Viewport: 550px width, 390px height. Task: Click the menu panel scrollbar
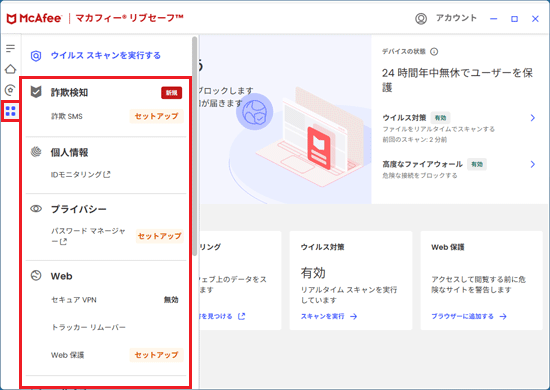[195, 146]
